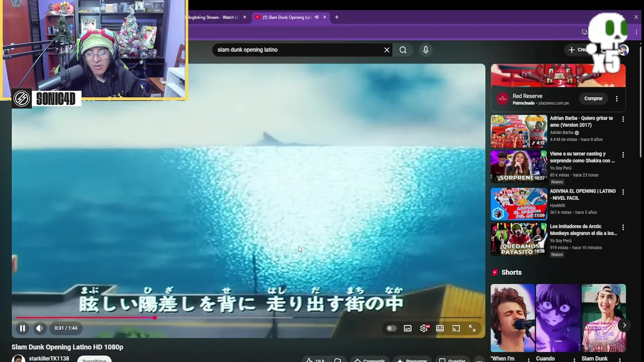Open the menu for the Adrian Barba video
The height and width of the screenshot is (362, 644).
[x=623, y=119]
